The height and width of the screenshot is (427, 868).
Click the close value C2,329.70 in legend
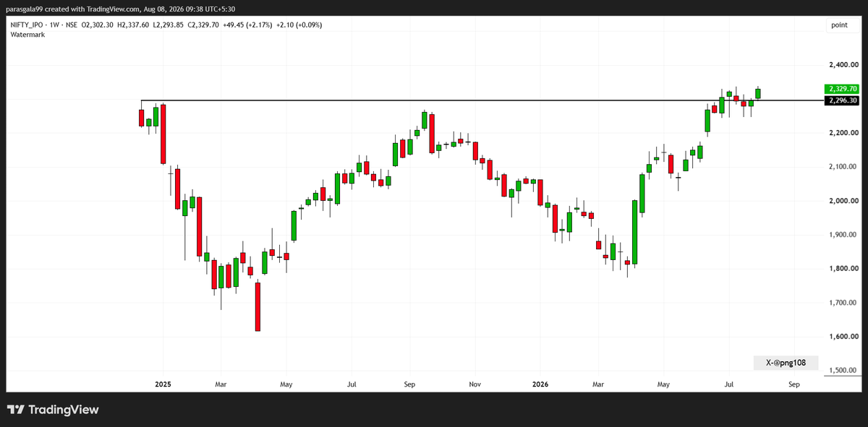pyautogui.click(x=204, y=25)
